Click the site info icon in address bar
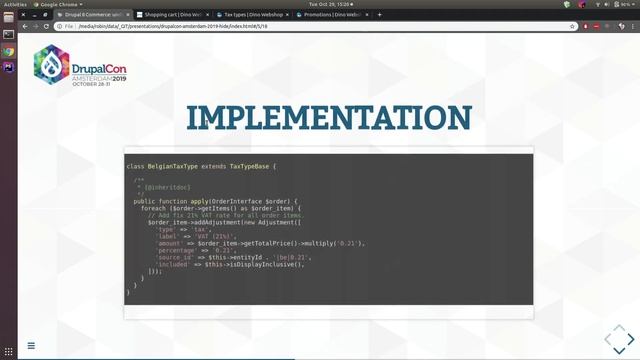 pyautogui.click(x=60, y=26)
